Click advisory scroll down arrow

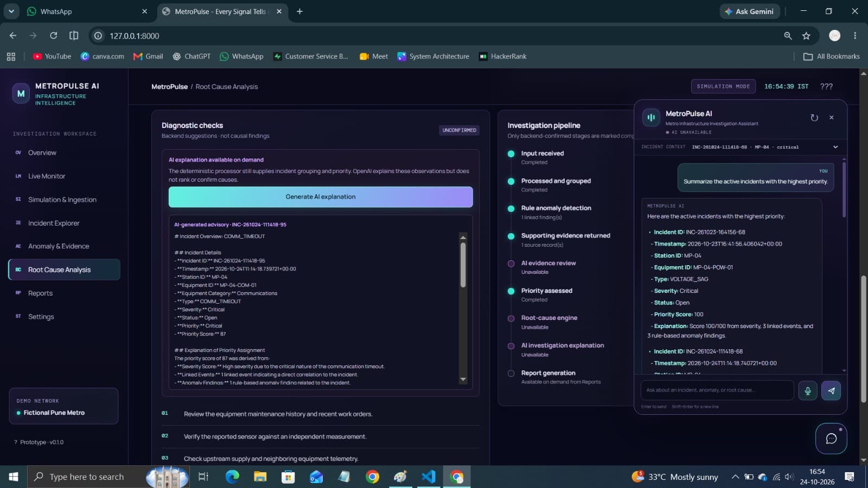point(463,380)
